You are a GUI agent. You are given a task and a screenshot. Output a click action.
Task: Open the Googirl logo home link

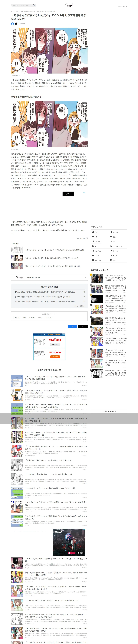click(69, 5)
